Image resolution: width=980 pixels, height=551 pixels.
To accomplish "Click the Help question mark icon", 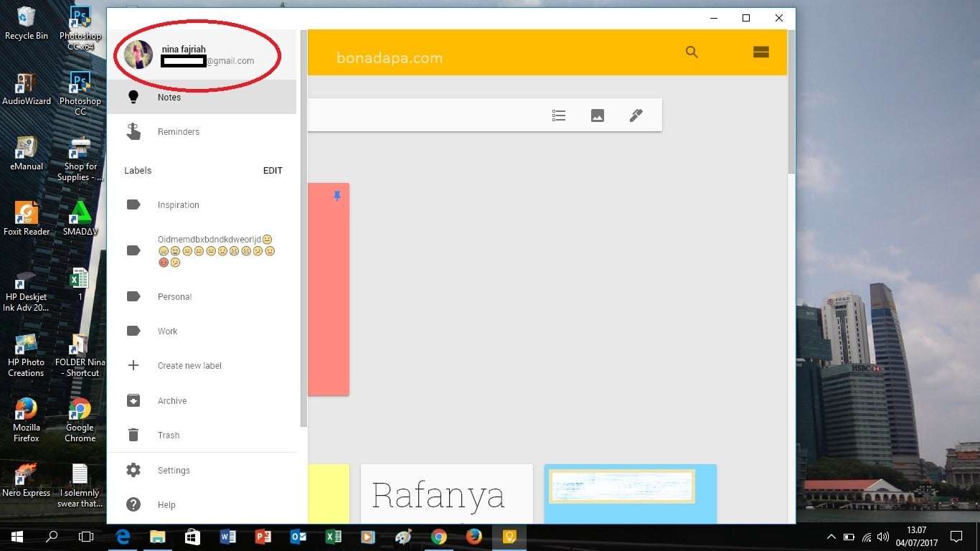I will point(133,504).
